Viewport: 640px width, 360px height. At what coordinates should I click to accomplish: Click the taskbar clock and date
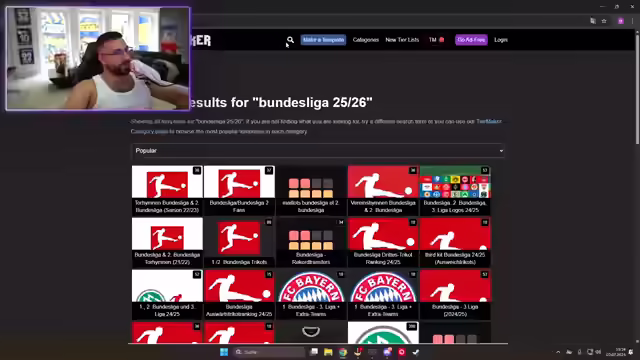click(x=617, y=352)
